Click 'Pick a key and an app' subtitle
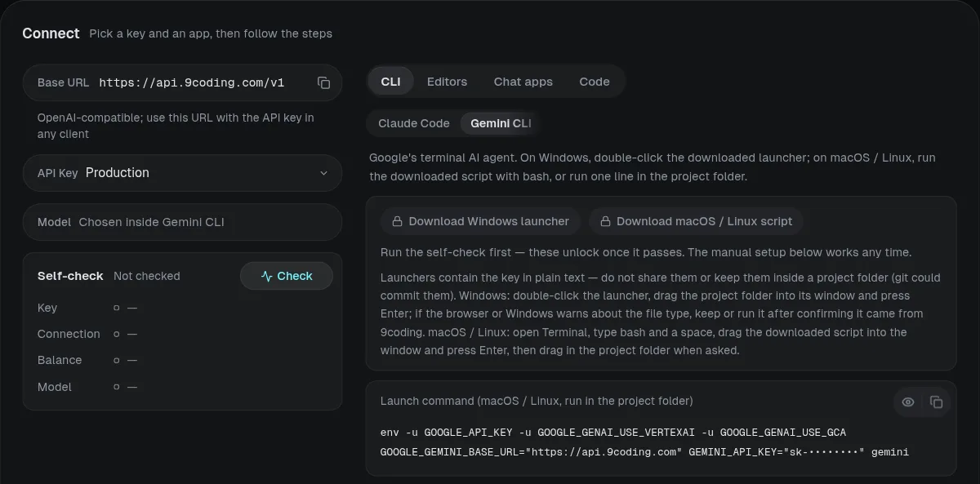This screenshot has width=980, height=484. tap(211, 33)
